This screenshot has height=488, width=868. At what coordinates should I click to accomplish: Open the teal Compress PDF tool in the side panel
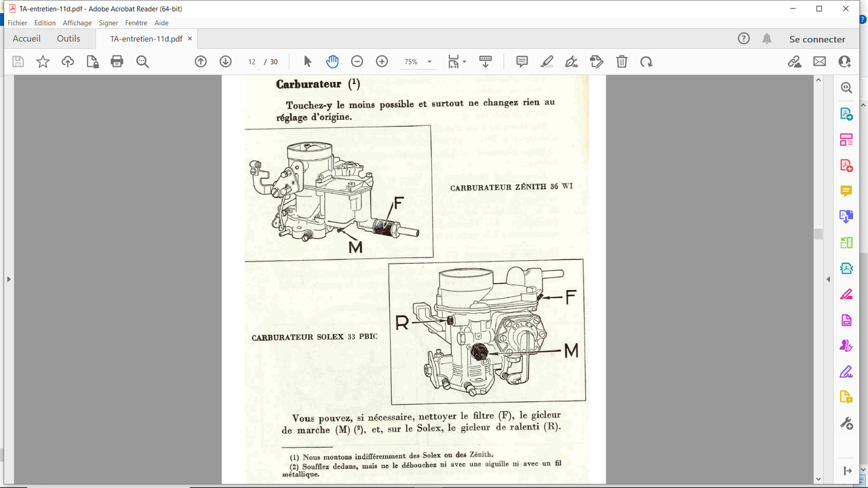click(846, 268)
